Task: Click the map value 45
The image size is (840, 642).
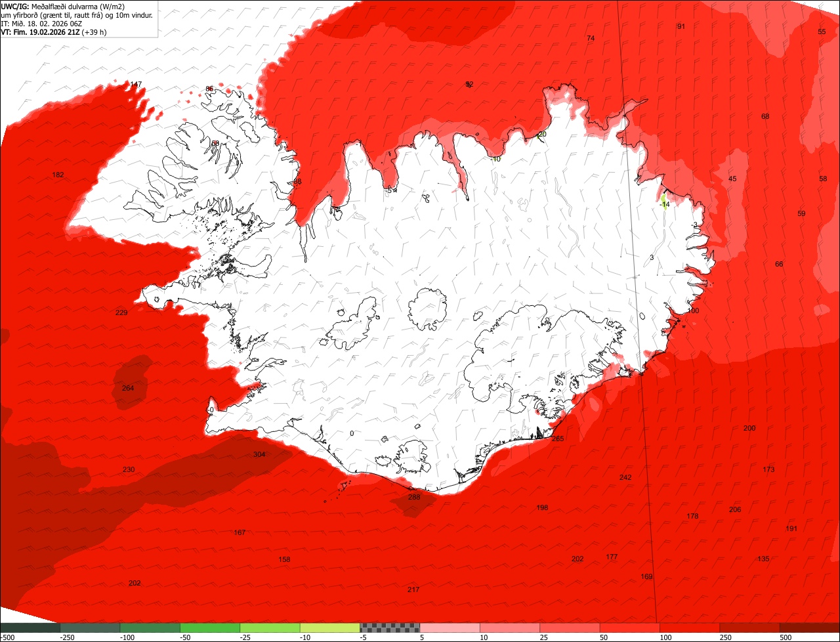Action: click(x=732, y=179)
